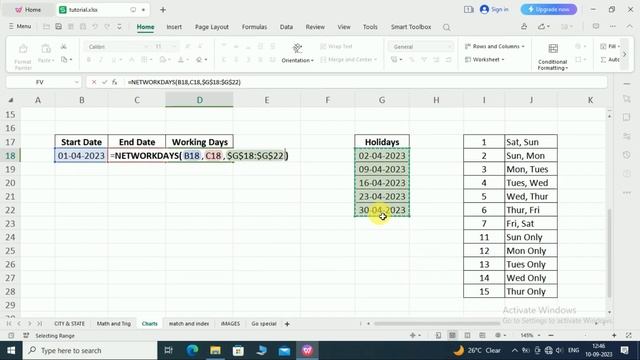
Task: Collapse the ribbon with the chevron icon
Action: click(x=629, y=27)
